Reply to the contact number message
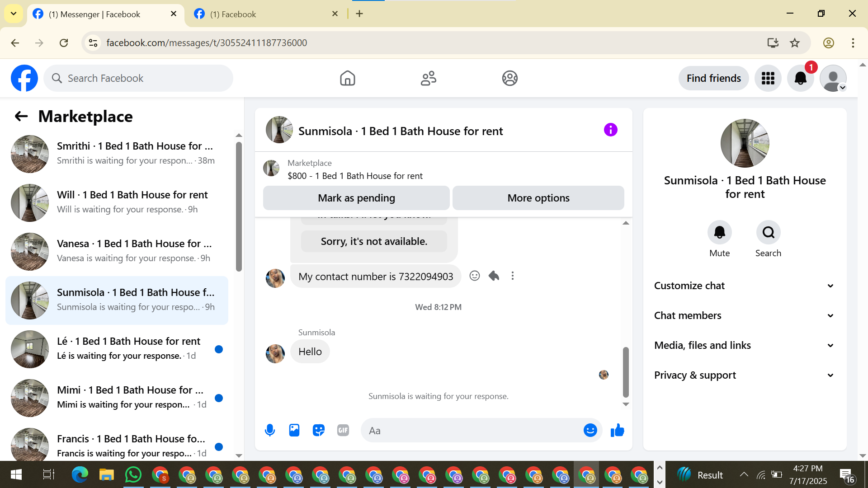The image size is (868, 488). pyautogui.click(x=494, y=276)
